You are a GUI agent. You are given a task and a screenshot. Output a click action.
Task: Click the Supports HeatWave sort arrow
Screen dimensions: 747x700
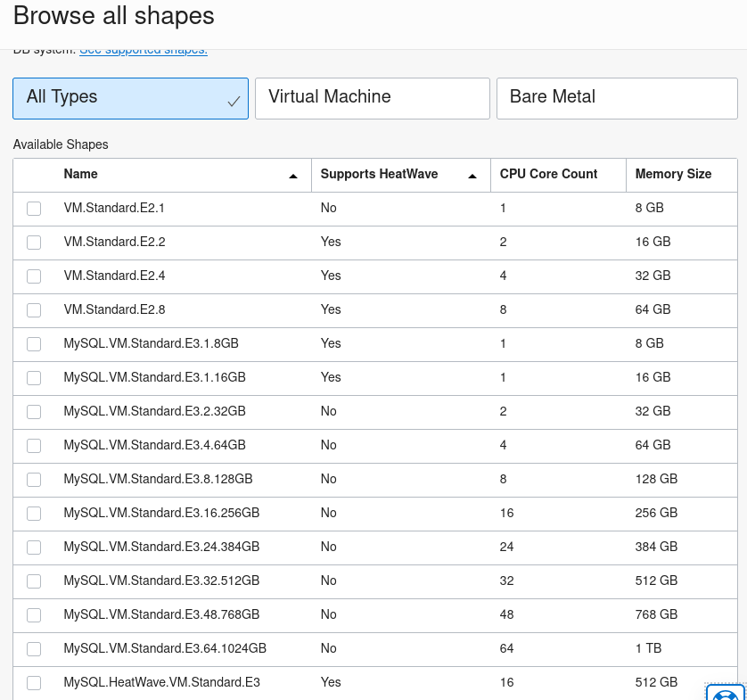coord(472,175)
